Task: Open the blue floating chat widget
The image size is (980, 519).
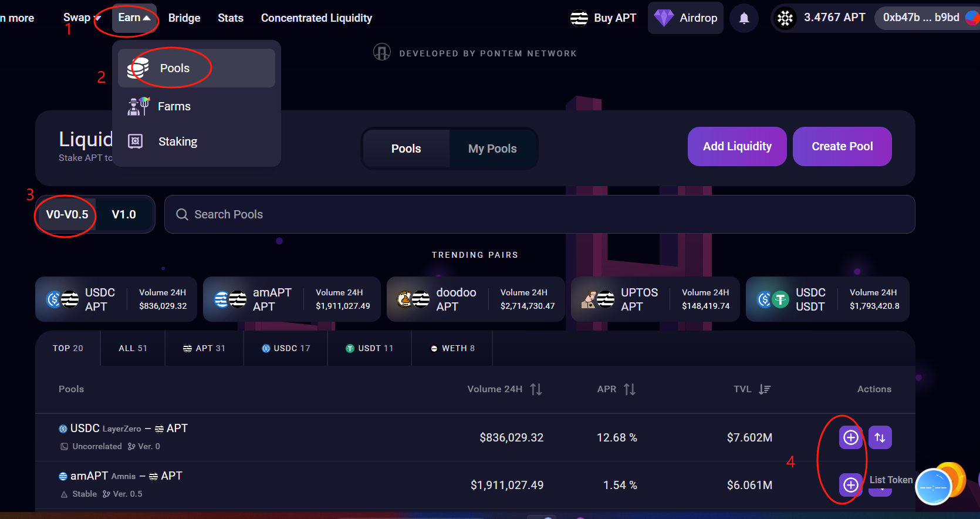Action: 934,487
